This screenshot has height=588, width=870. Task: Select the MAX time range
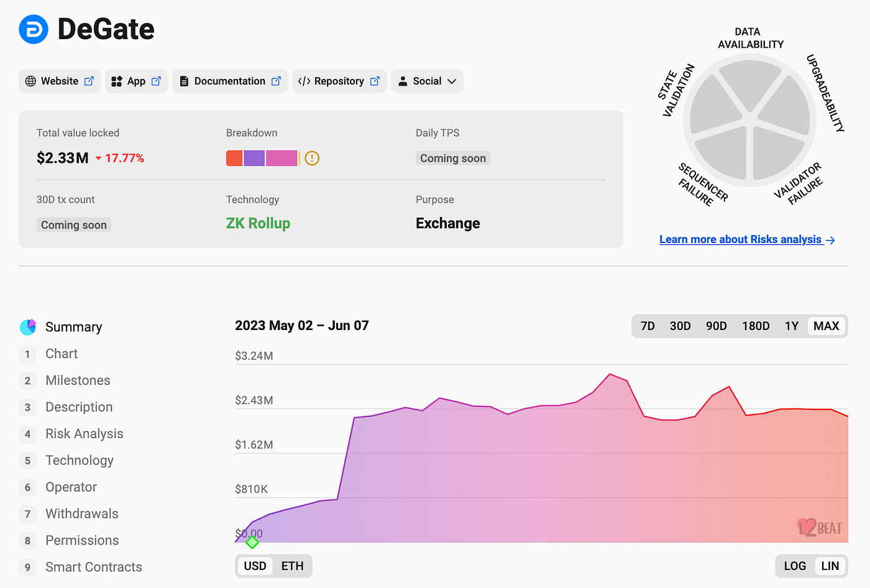point(826,326)
